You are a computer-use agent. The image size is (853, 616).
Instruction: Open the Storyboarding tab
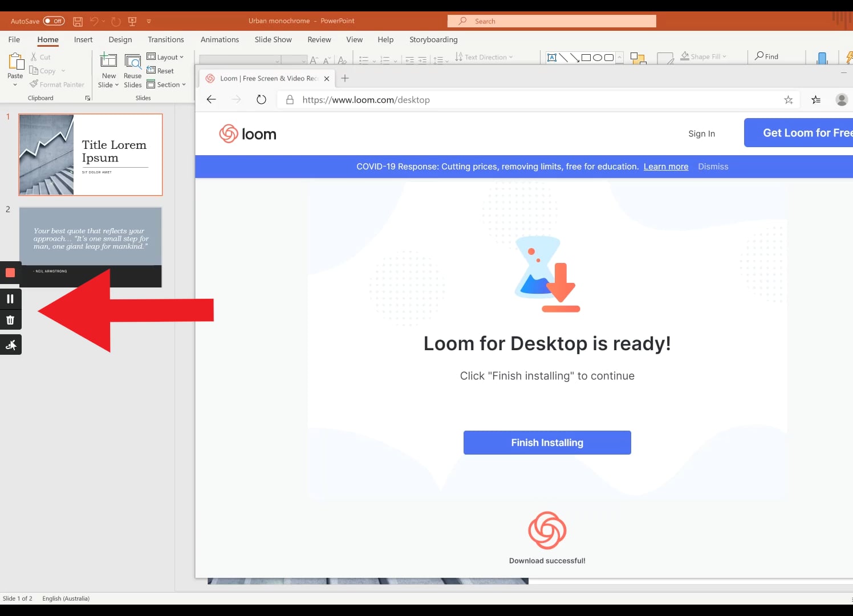433,39
